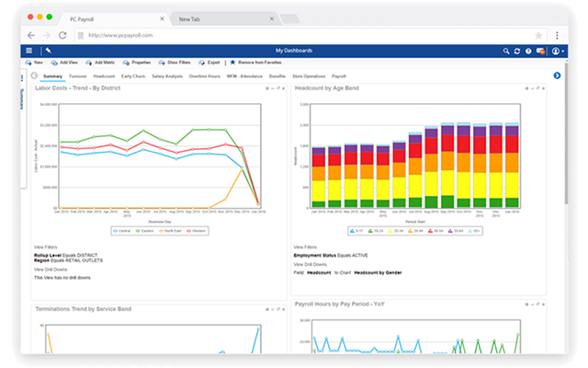The width and height of the screenshot is (588, 368).
Task: Toggle North East series in legend
Action: [x=170, y=231]
